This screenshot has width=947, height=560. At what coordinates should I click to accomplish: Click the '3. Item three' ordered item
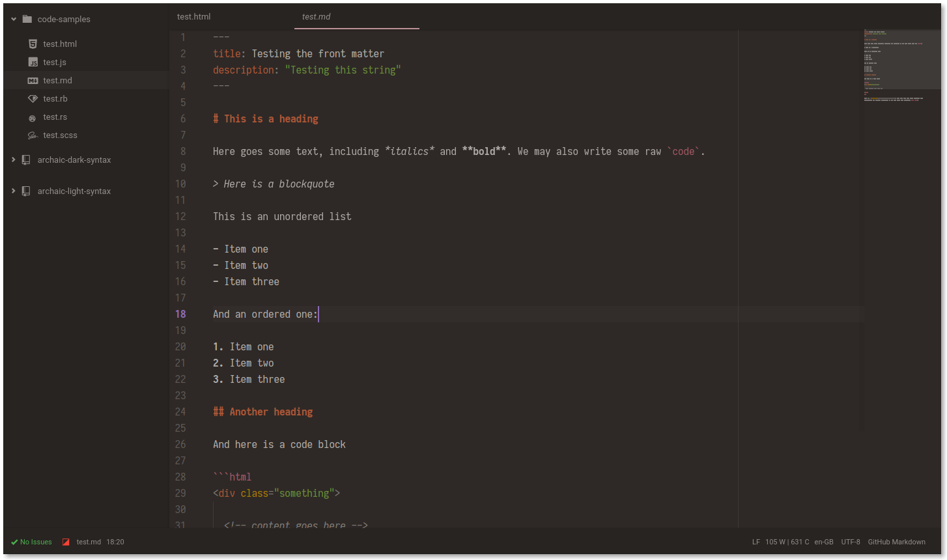[249, 379]
